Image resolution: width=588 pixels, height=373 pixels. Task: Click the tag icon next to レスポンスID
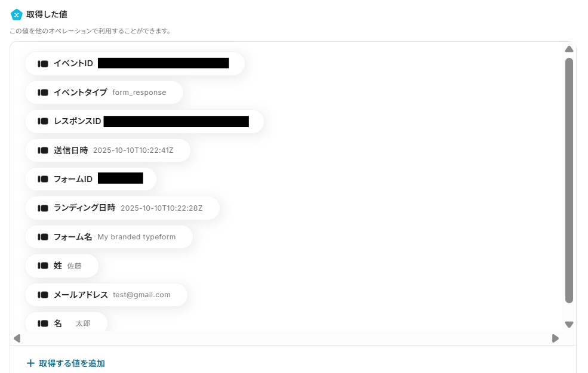(43, 122)
